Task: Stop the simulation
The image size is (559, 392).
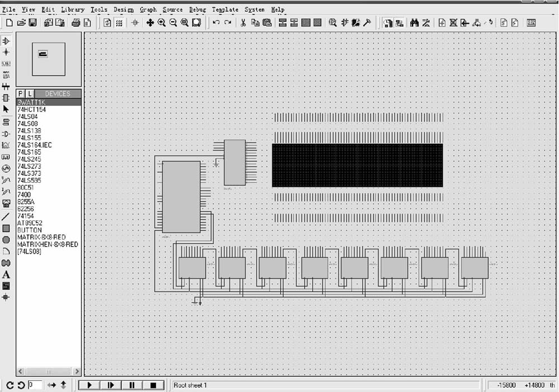Action: 153,385
